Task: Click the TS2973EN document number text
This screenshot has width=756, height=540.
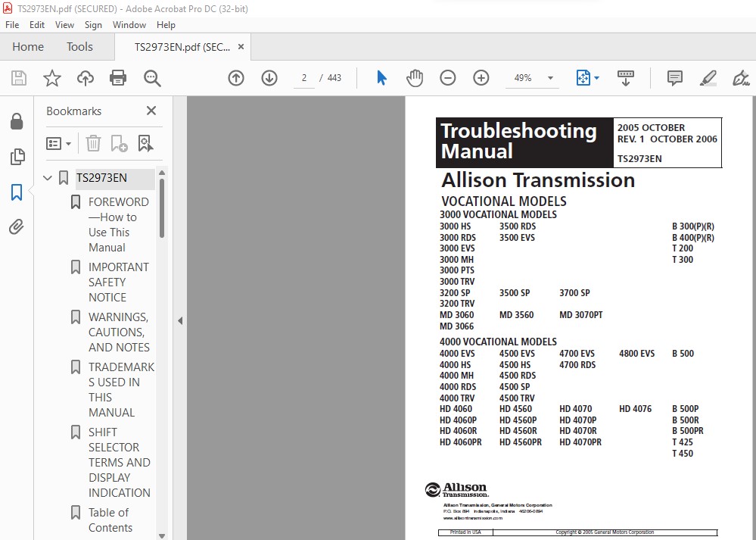Action: pyautogui.click(x=639, y=159)
